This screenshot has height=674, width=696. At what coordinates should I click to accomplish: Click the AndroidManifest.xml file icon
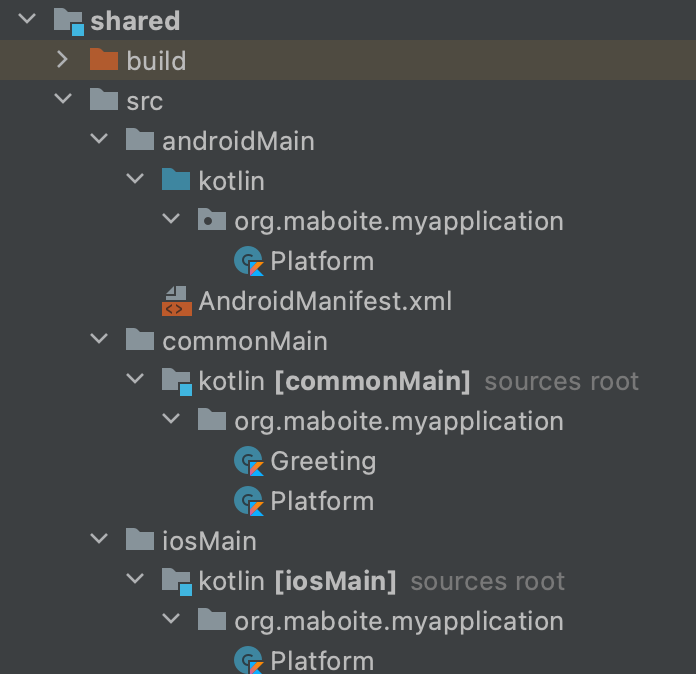(176, 300)
